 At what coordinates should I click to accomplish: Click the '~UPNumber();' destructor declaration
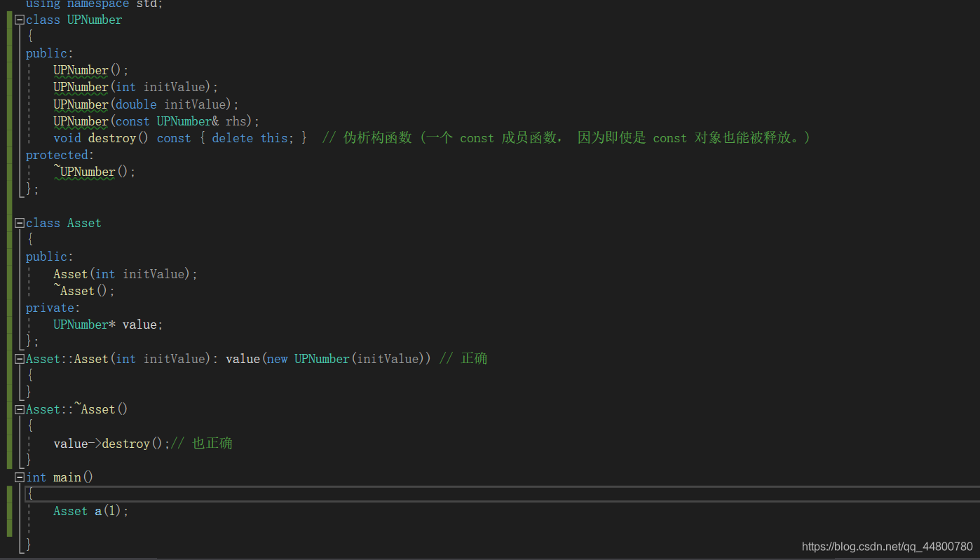[95, 172]
